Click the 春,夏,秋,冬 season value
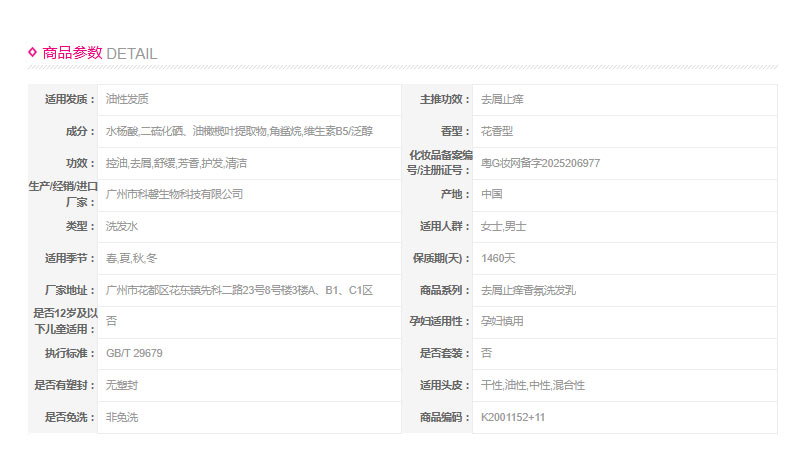 click(x=131, y=258)
